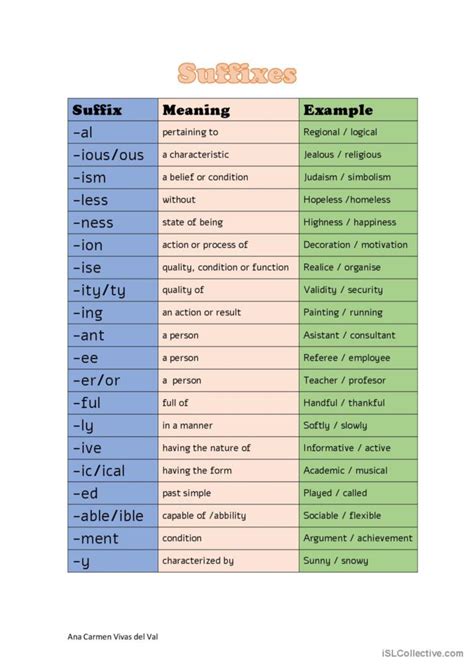Click the -ious/ous suffix cell

[113, 155]
